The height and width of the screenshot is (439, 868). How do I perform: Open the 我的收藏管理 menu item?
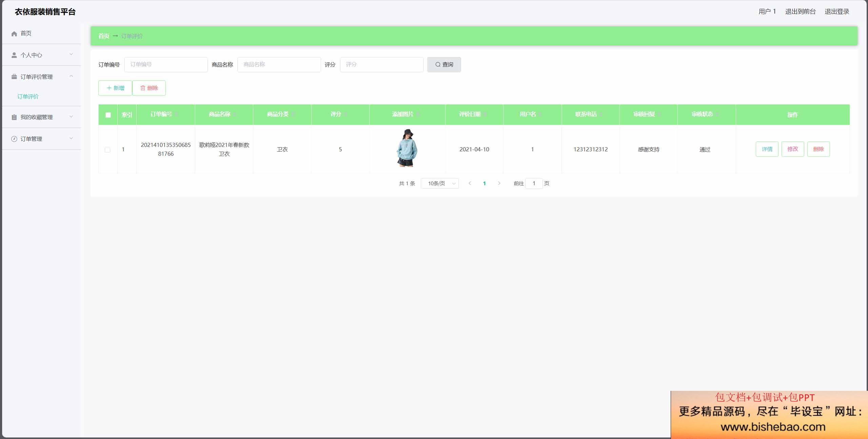(41, 117)
